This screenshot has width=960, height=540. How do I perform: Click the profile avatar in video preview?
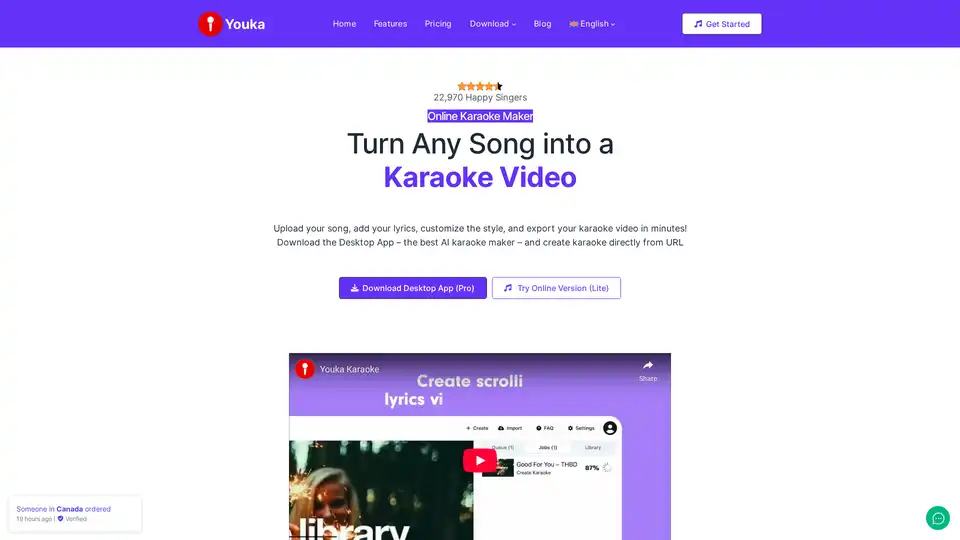(610, 428)
